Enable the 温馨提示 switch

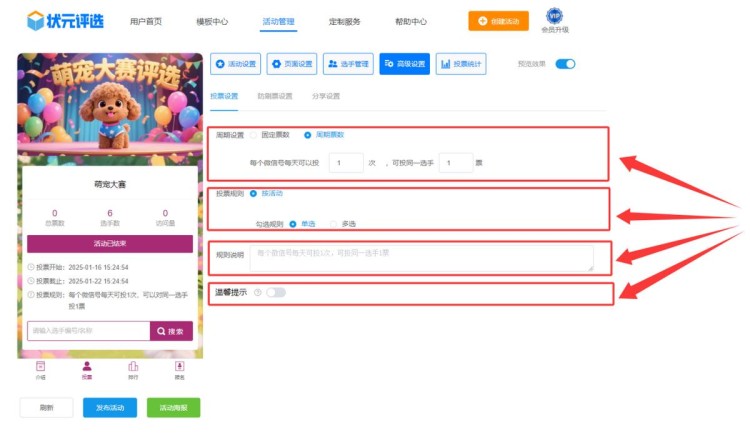pos(275,293)
